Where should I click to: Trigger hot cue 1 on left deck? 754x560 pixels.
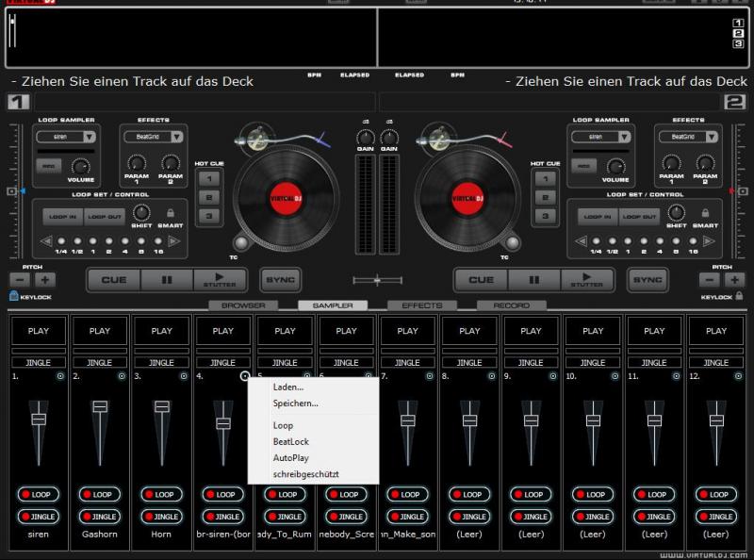[x=209, y=178]
